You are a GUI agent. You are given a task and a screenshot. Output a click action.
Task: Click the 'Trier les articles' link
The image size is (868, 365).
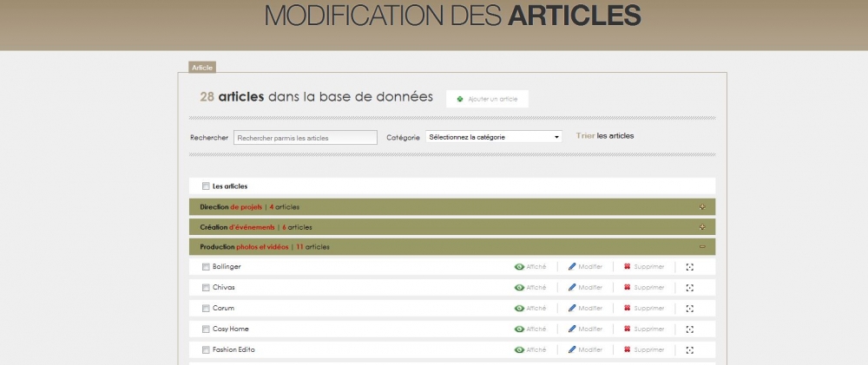605,136
